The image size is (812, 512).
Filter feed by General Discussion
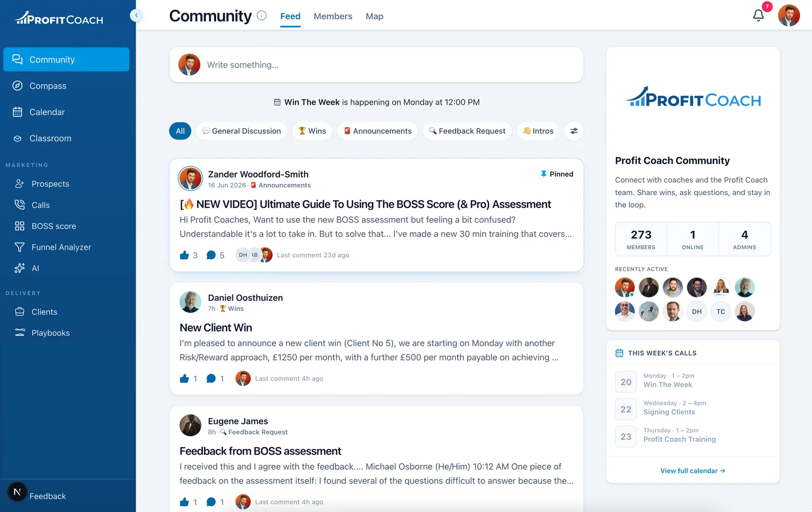click(x=242, y=131)
